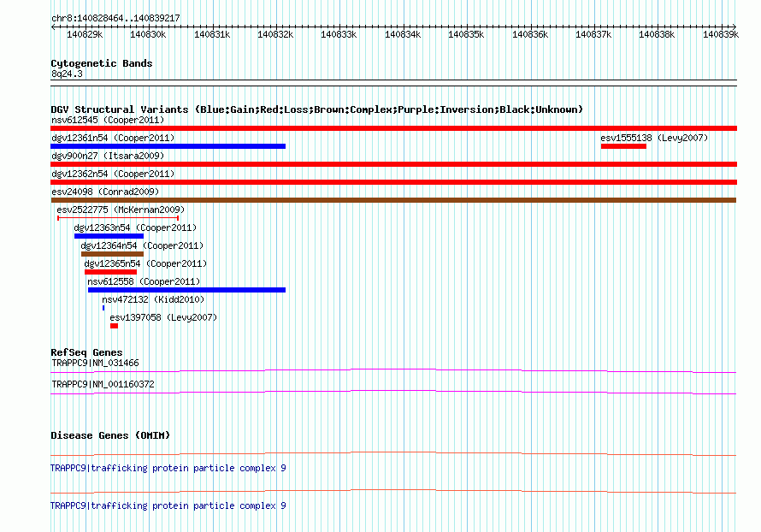Click the TRAPPC9|NM_031466 gene label
The width and height of the screenshot is (761, 532).
click(95, 364)
